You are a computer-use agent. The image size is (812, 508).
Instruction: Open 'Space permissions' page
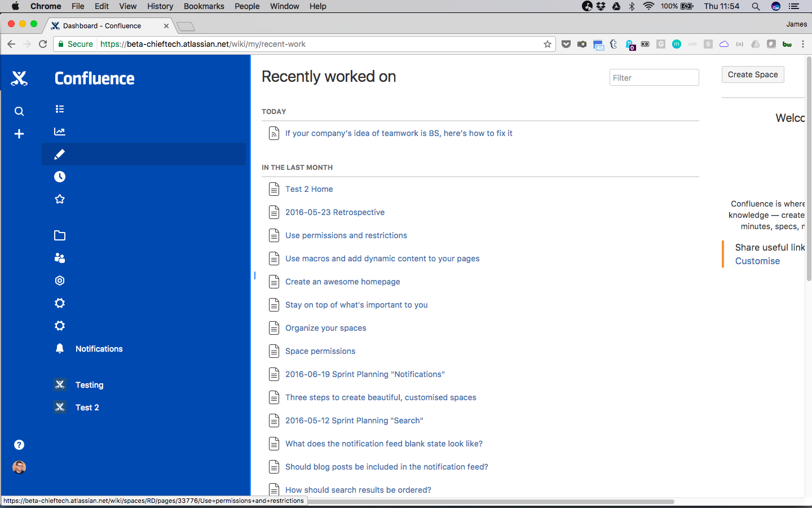tap(320, 351)
